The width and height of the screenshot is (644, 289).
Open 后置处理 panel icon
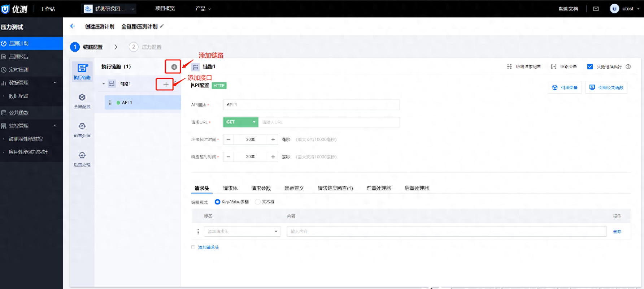pyautogui.click(x=82, y=159)
